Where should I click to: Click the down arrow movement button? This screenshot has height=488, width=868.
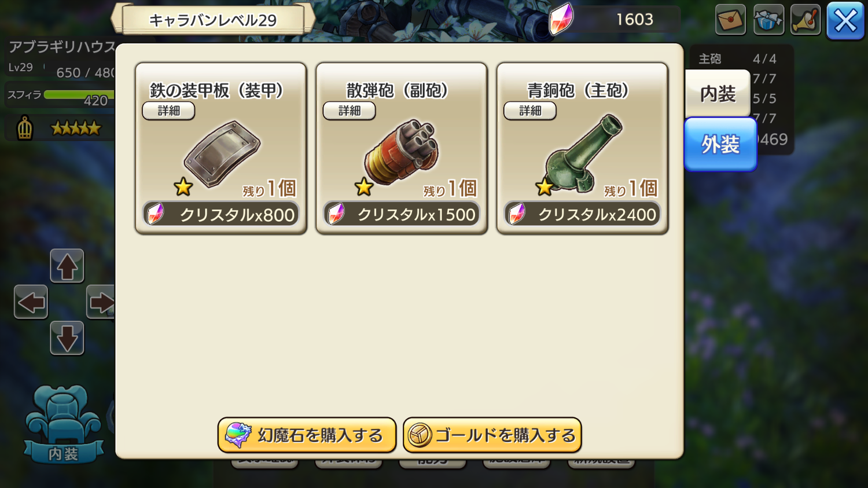coord(67,337)
